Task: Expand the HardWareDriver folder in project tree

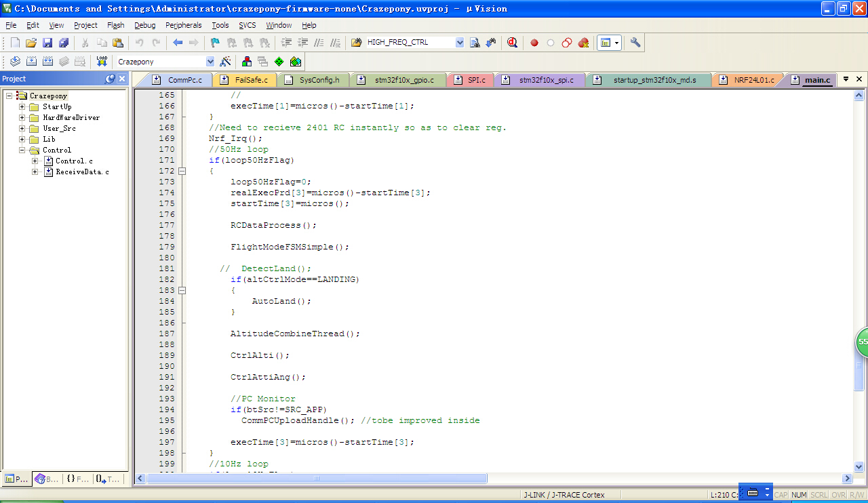Action: (22, 117)
